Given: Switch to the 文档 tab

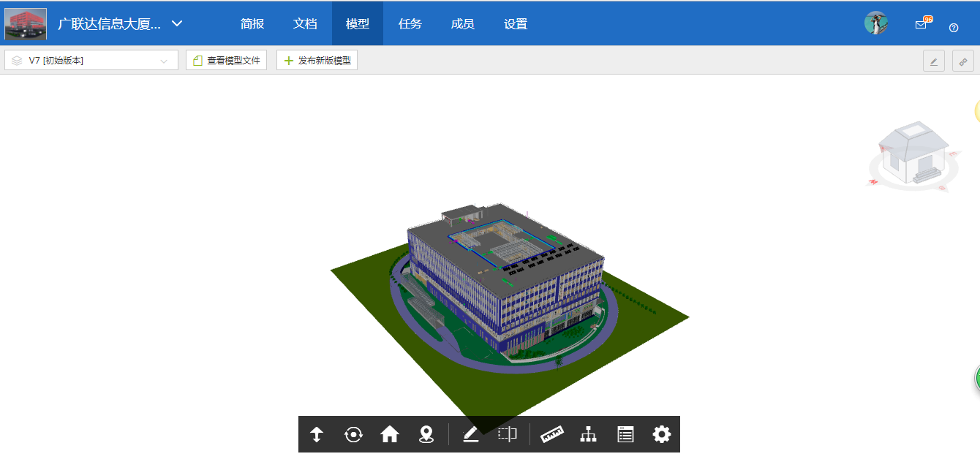Looking at the screenshot, I should (305, 23).
